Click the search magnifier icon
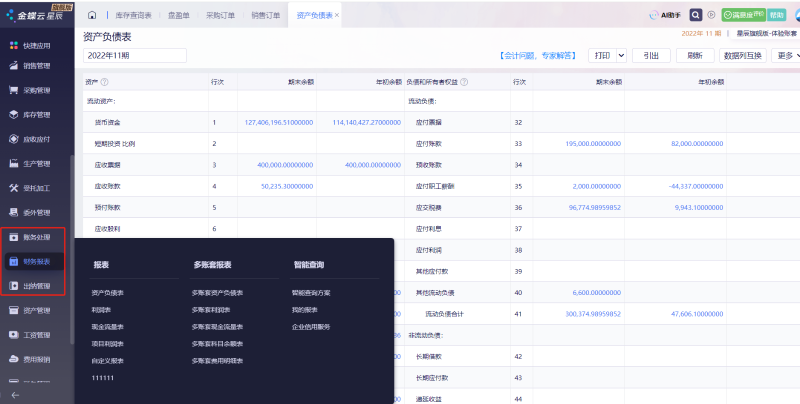800x404 pixels. [x=696, y=15]
